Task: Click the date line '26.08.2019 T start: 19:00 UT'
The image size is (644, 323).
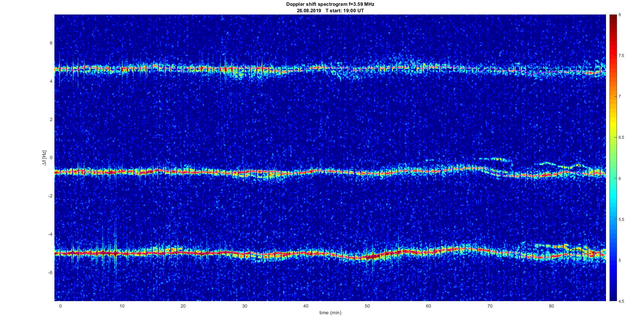Action: (330, 11)
